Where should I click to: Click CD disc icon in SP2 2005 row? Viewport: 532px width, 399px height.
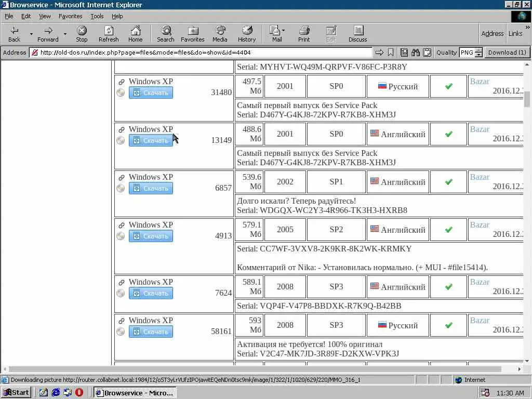pos(121,236)
